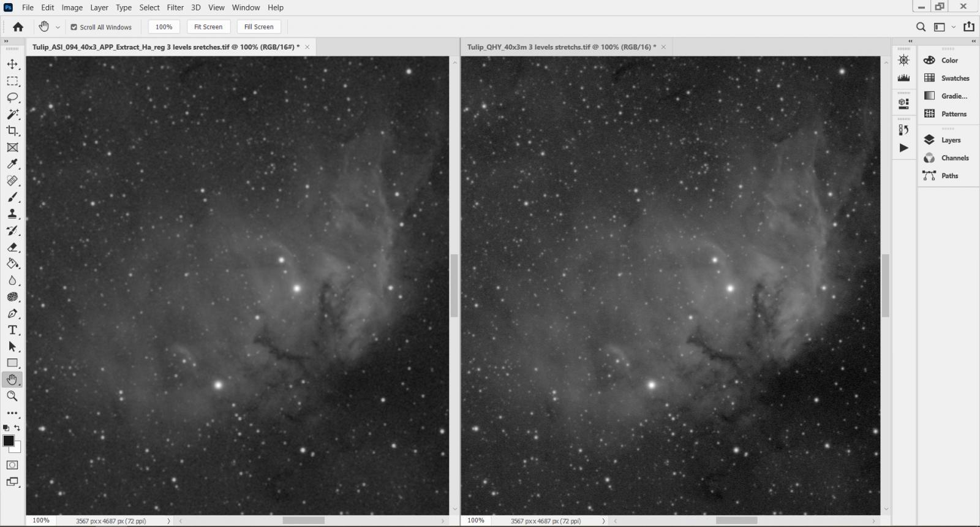Open the Window menu

click(246, 7)
